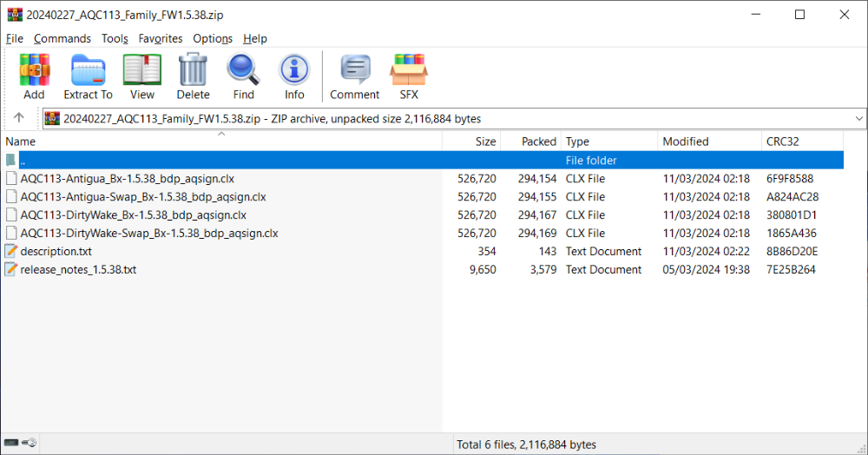Viewport: 868px width, 455px height.
Task: Go up one folder level arrow
Action: pyautogui.click(x=19, y=118)
